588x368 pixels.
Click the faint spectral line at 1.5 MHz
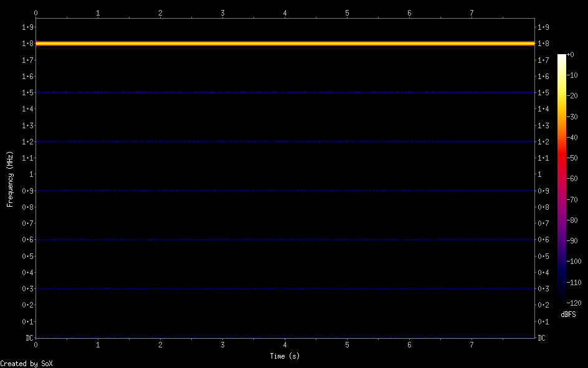tap(285, 93)
